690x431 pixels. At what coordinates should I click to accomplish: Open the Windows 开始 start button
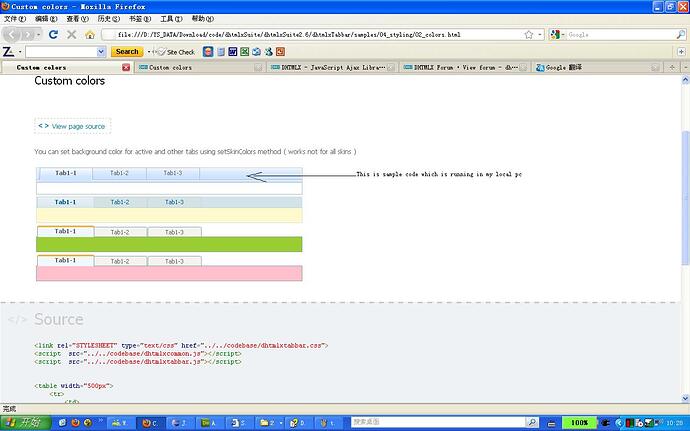[x=26, y=423]
